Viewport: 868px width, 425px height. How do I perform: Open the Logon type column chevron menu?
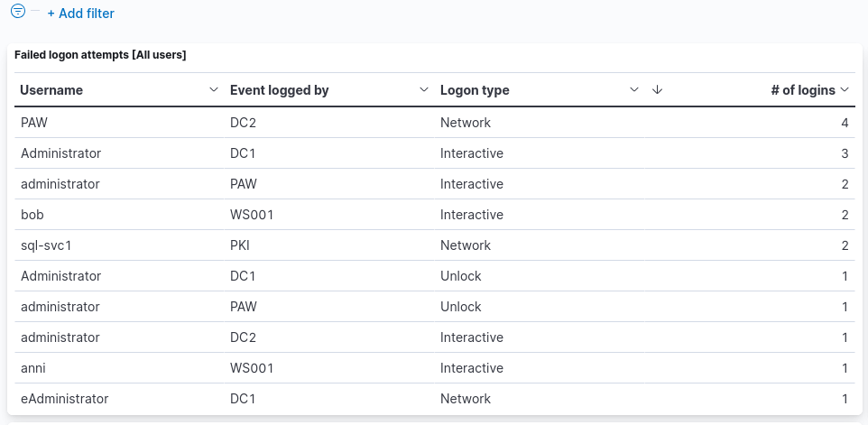[634, 90]
